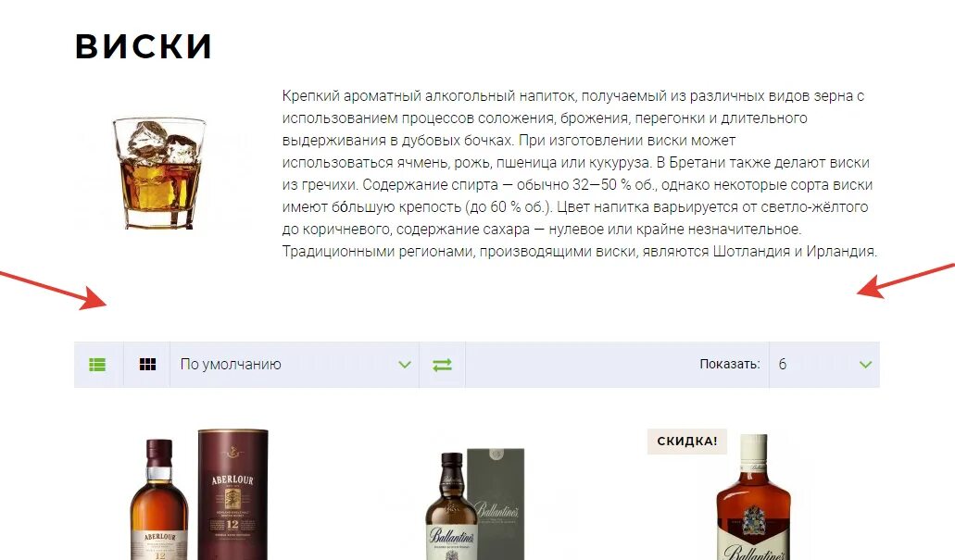Open the "По умолчанию" sorting dropdown
This screenshot has width=955, height=560.
[x=295, y=364]
